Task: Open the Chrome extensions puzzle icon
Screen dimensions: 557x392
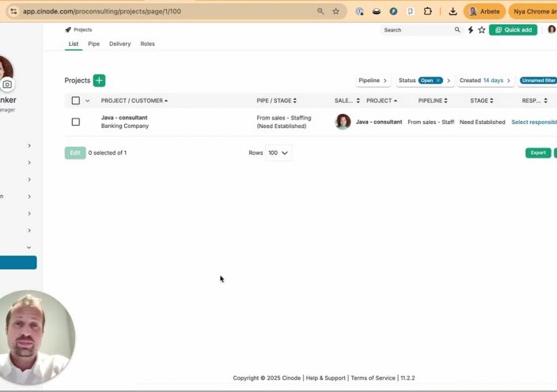Action: (x=428, y=12)
